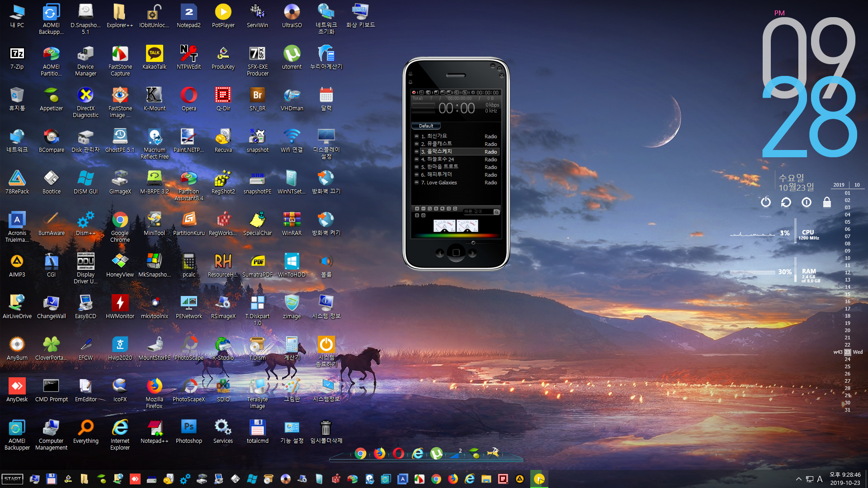Click the previous track arrow on phone skin
Screen dimensions: 868x488
pos(439,253)
